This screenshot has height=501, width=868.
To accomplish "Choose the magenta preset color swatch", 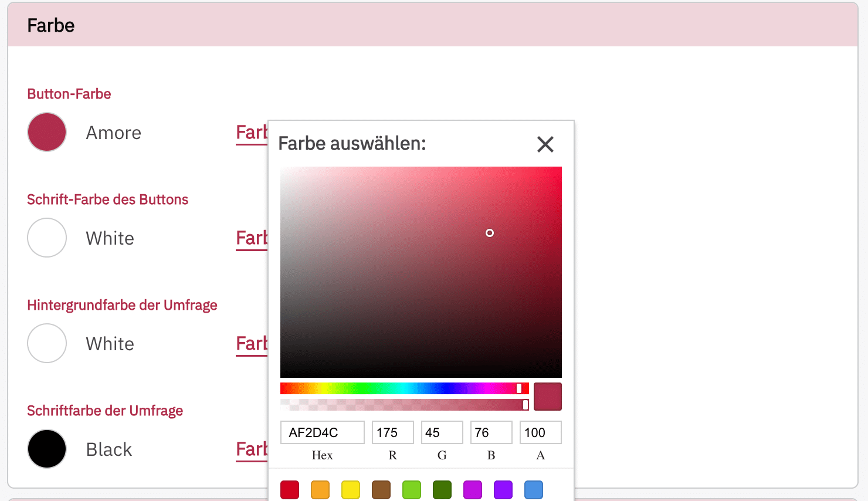I will pos(473,489).
